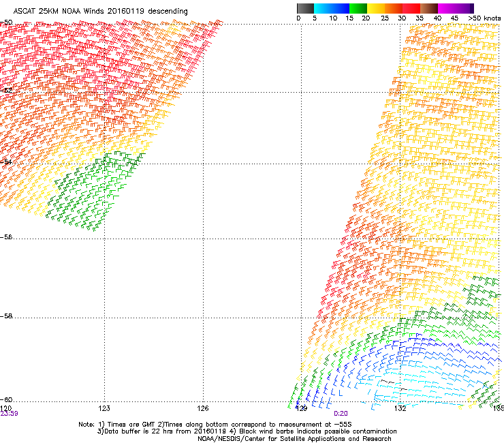This screenshot has width=504, height=443.
Task: Click the '123' longitude label
Action: click(x=104, y=408)
